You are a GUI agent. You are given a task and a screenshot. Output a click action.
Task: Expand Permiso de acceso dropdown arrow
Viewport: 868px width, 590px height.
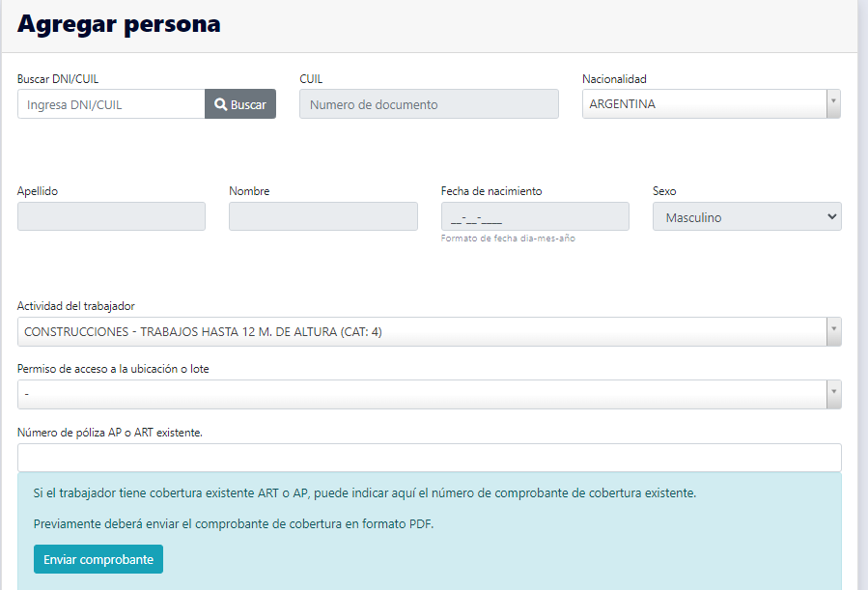coord(833,394)
